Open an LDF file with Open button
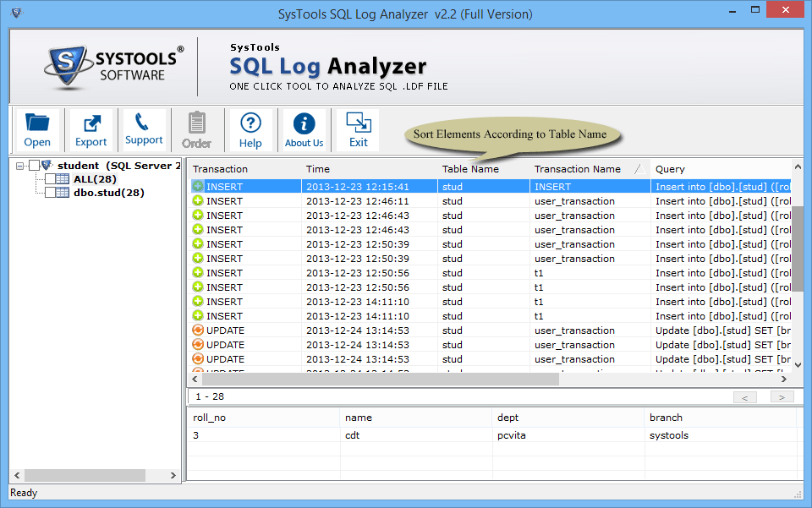The height and width of the screenshot is (508, 812). 37,130
